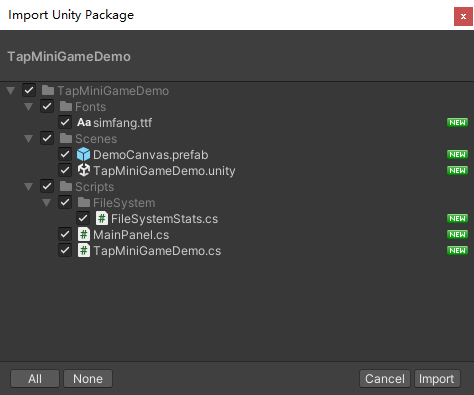
Task: Uncheck the DemoCanvas.prefab checkbox
Action: click(x=65, y=154)
